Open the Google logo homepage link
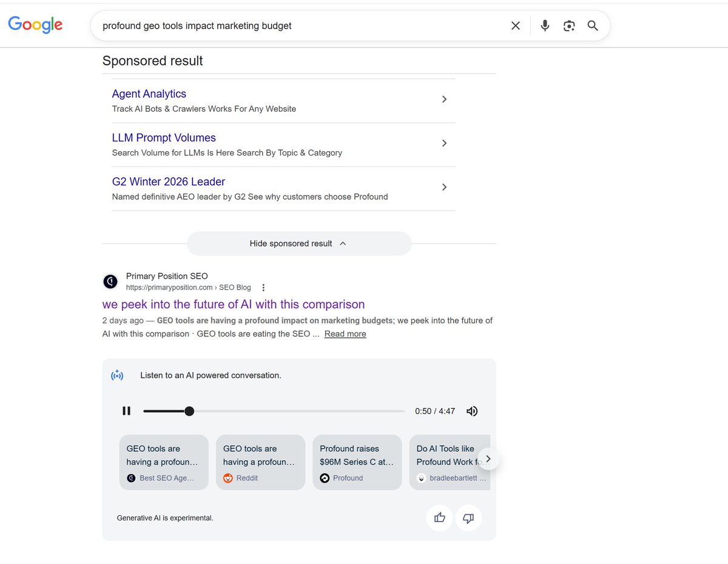This screenshot has height=564, width=728. 35,24
